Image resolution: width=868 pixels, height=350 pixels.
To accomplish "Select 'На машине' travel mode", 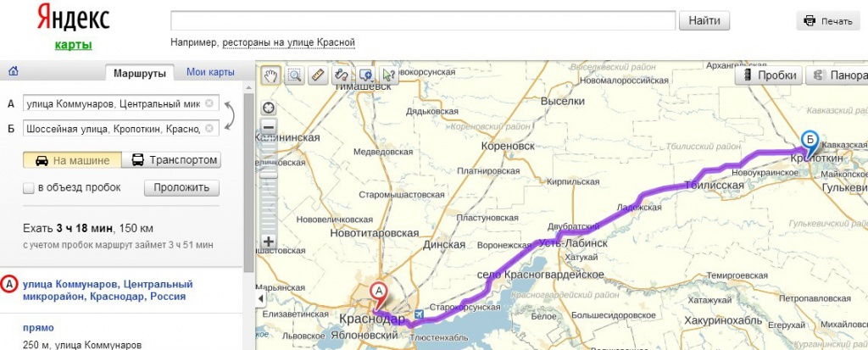I will click(72, 160).
